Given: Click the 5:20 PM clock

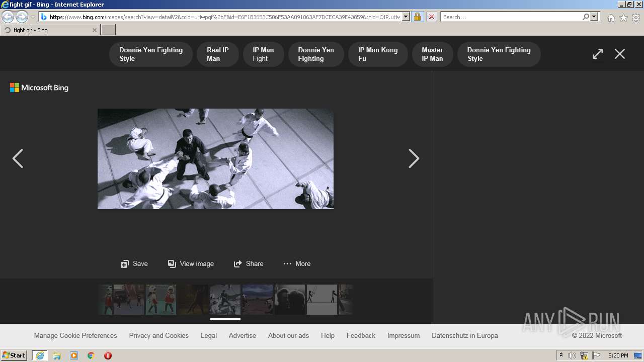Looking at the screenshot, I should tap(618, 355).
